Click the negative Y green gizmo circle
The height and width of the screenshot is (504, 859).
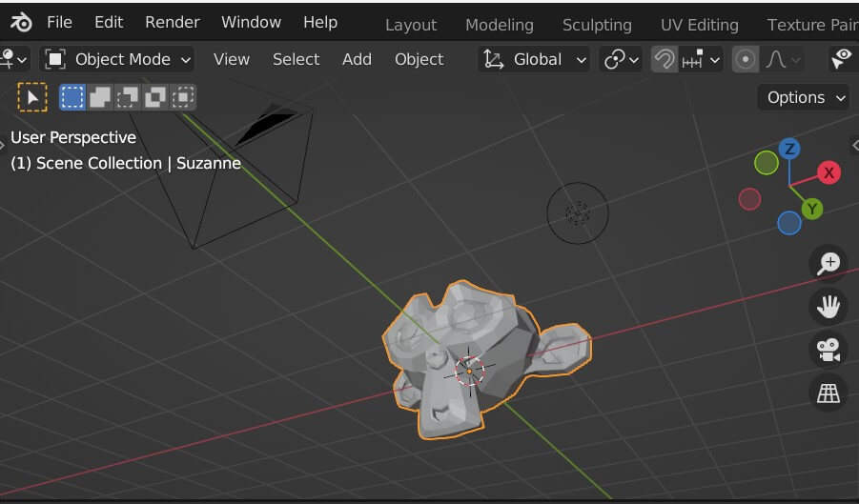click(x=766, y=163)
